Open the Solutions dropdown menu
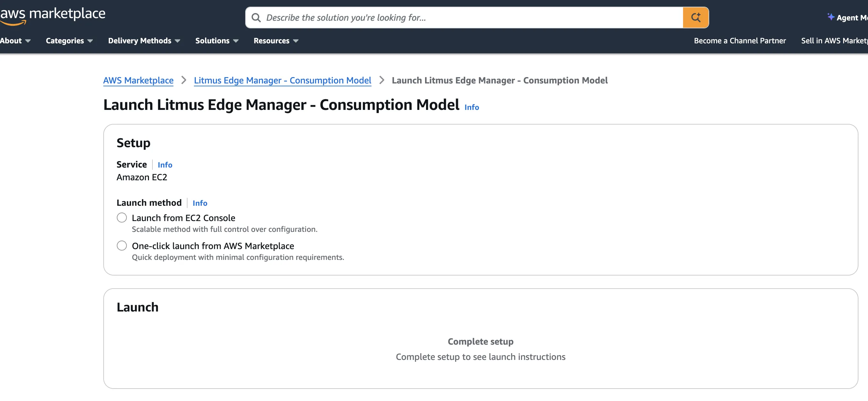Screen dimensions: 868x401 [217, 40]
